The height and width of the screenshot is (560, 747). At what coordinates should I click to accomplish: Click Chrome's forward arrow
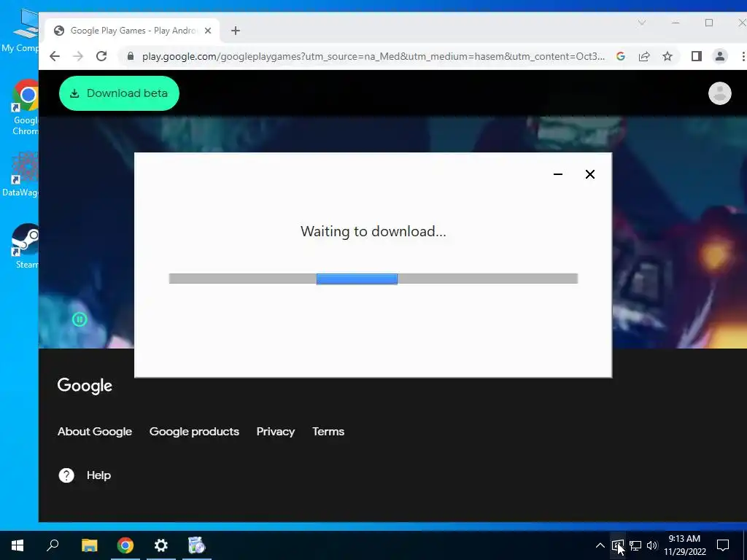point(78,56)
